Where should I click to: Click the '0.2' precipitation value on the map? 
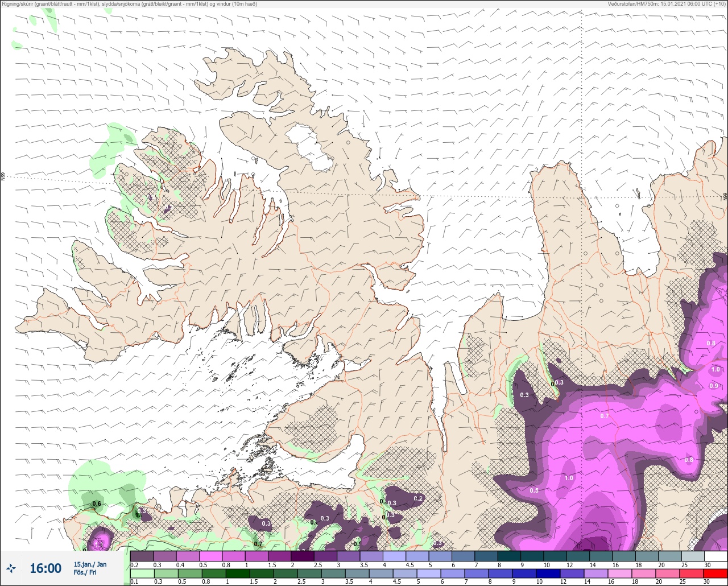419,498
